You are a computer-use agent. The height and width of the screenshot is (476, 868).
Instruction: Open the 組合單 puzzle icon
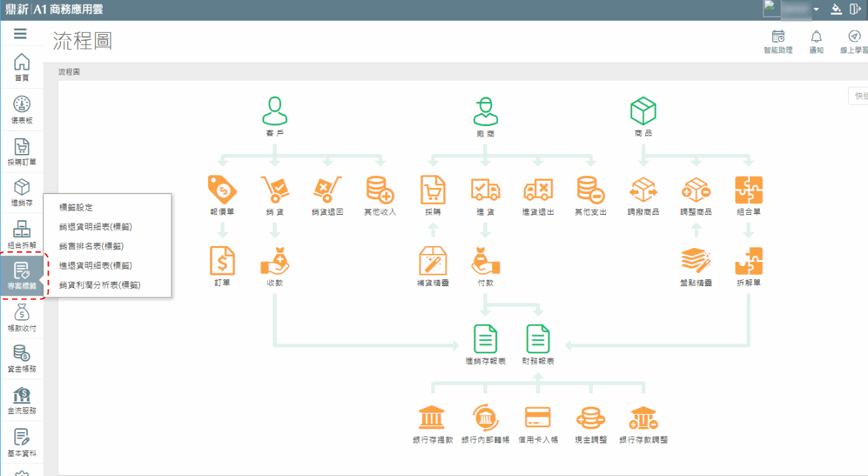coord(749,190)
